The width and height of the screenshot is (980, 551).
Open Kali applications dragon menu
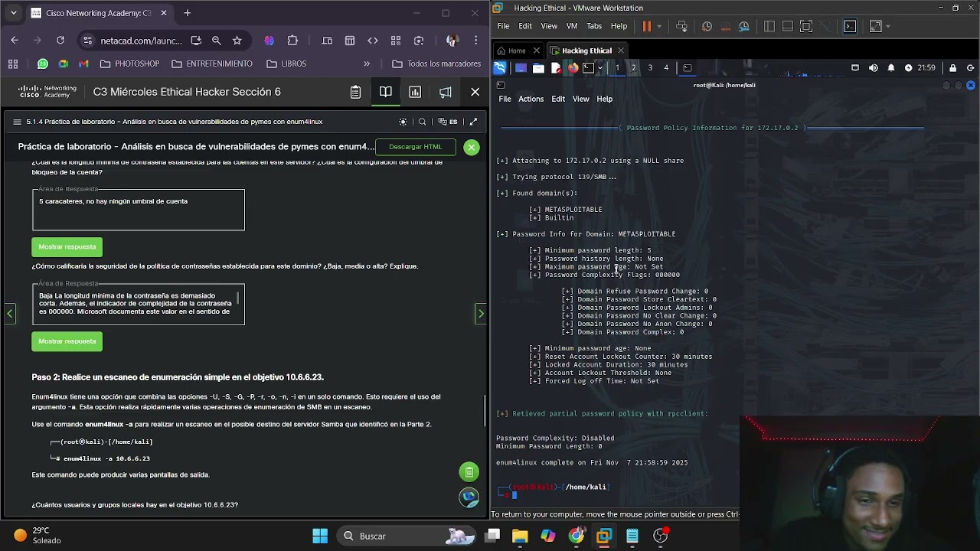click(x=500, y=67)
